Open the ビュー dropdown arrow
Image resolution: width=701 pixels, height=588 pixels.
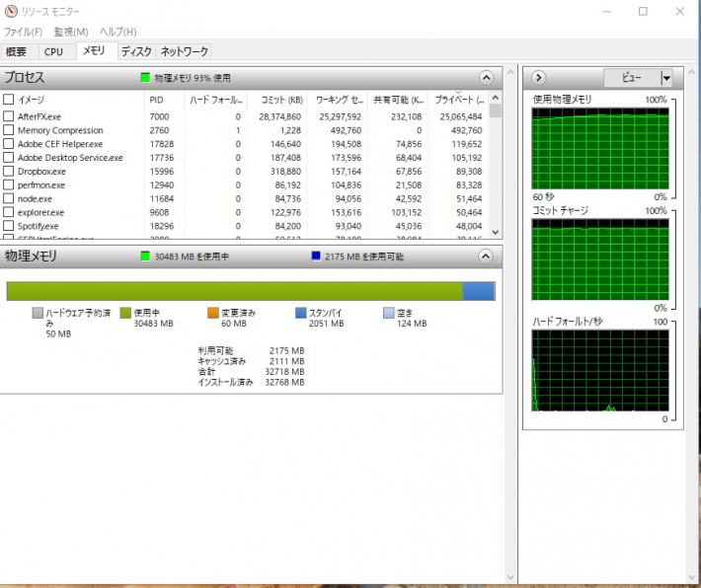pos(666,78)
